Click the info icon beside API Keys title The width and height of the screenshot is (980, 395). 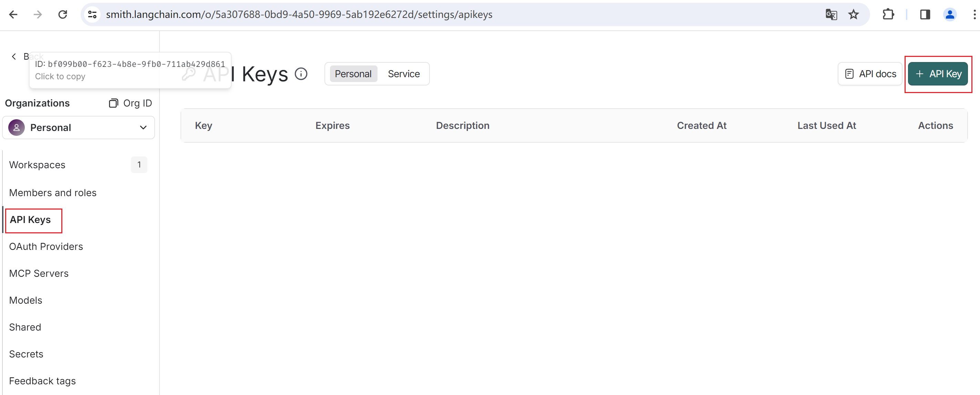pos(301,74)
